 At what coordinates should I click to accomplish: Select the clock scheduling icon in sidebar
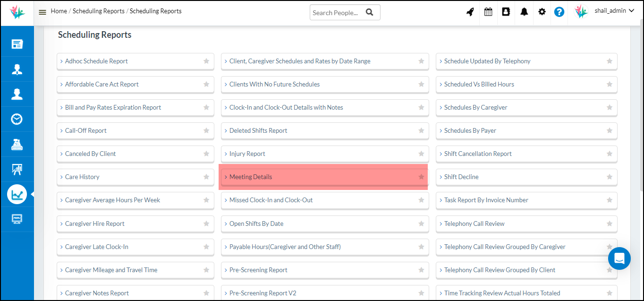(x=17, y=119)
